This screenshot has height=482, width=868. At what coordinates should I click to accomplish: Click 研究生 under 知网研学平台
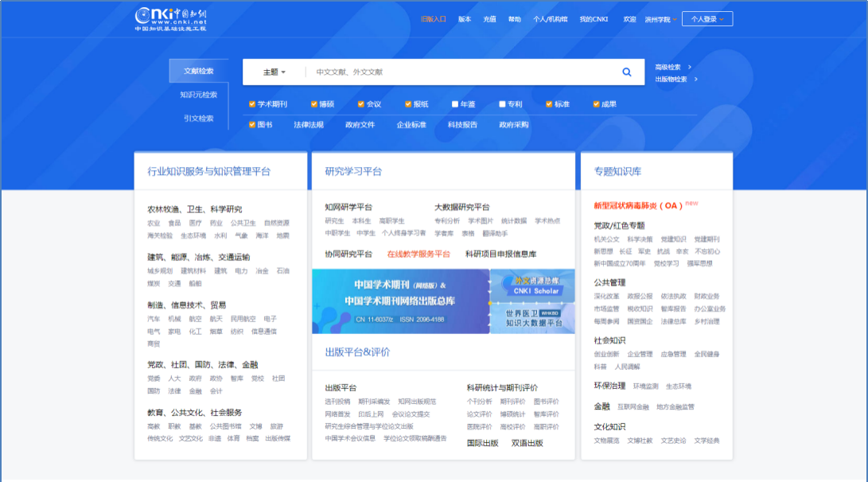(334, 221)
